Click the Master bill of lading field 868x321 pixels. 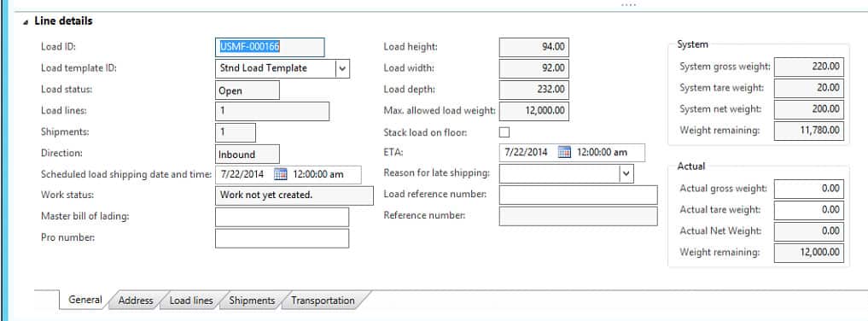coord(283,217)
